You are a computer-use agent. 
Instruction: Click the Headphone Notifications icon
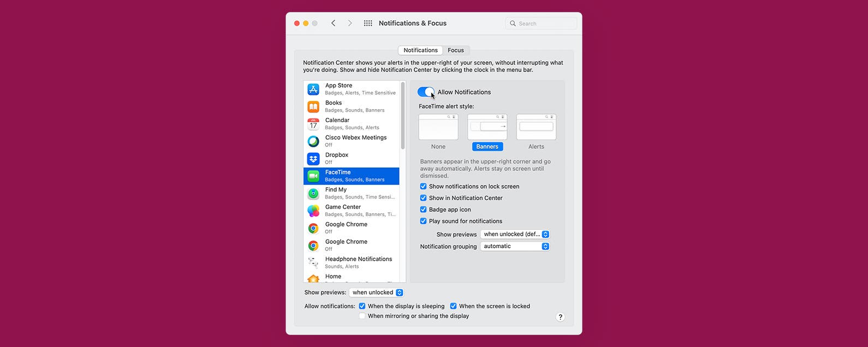click(x=313, y=263)
